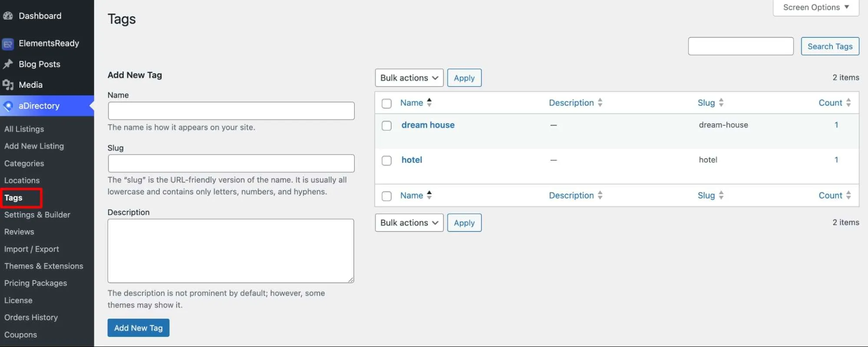868x347 pixels.
Task: Click the Dashboard gauge icon
Action: point(8,16)
